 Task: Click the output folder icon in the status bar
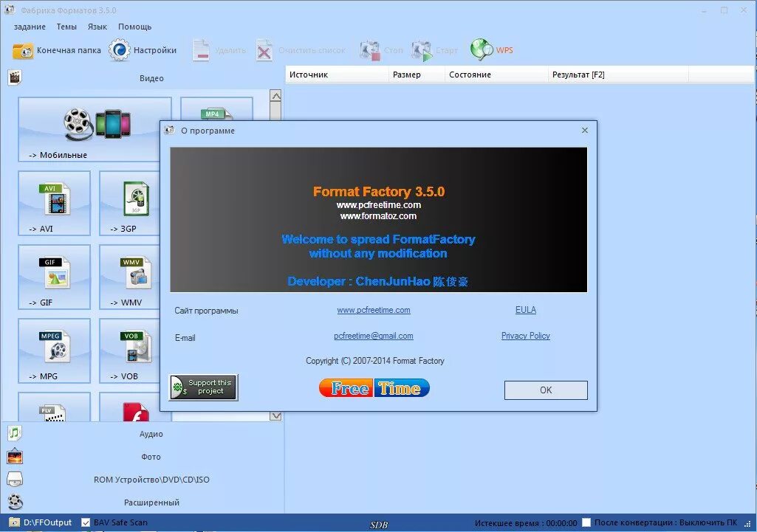(x=14, y=522)
